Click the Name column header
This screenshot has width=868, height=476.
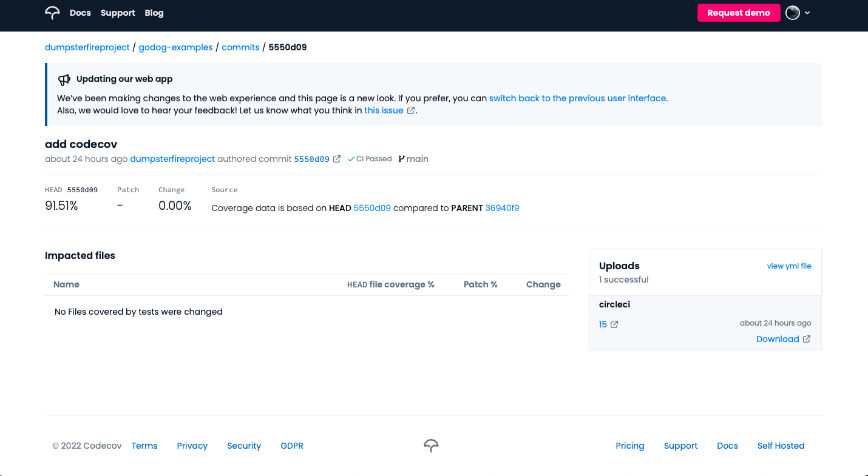coord(66,284)
